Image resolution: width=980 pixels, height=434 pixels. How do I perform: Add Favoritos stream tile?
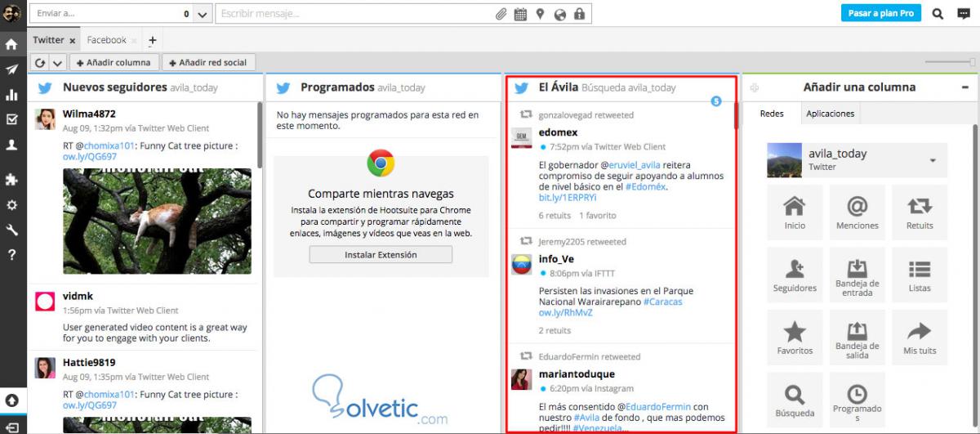click(795, 338)
